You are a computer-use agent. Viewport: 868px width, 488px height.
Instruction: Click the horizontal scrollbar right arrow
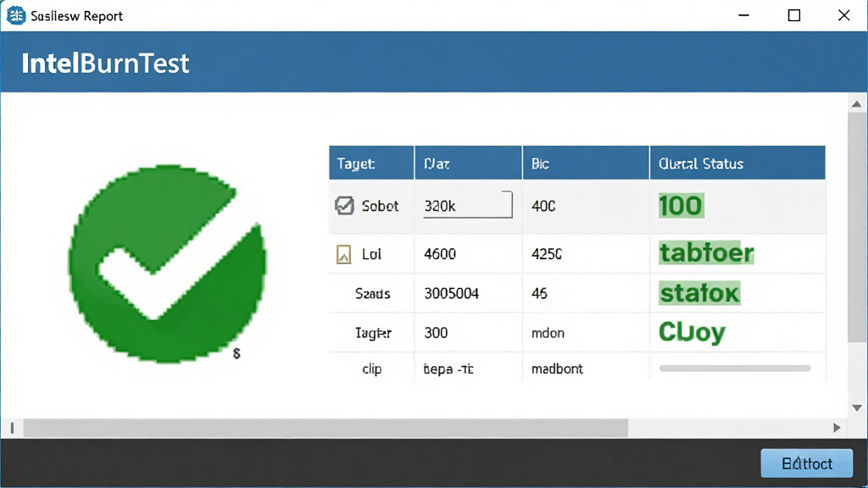[837, 428]
